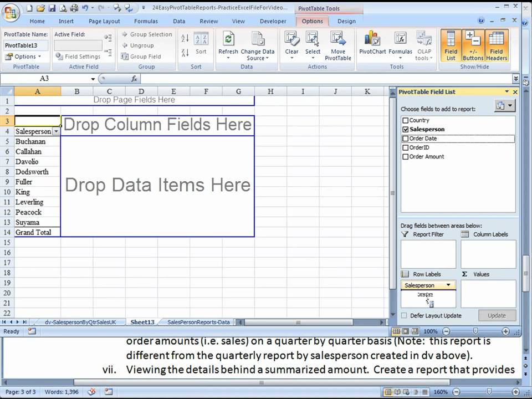This screenshot has height=399, width=532.
Task: Switch Excel to Page Break Preview icon
Action: click(x=415, y=331)
